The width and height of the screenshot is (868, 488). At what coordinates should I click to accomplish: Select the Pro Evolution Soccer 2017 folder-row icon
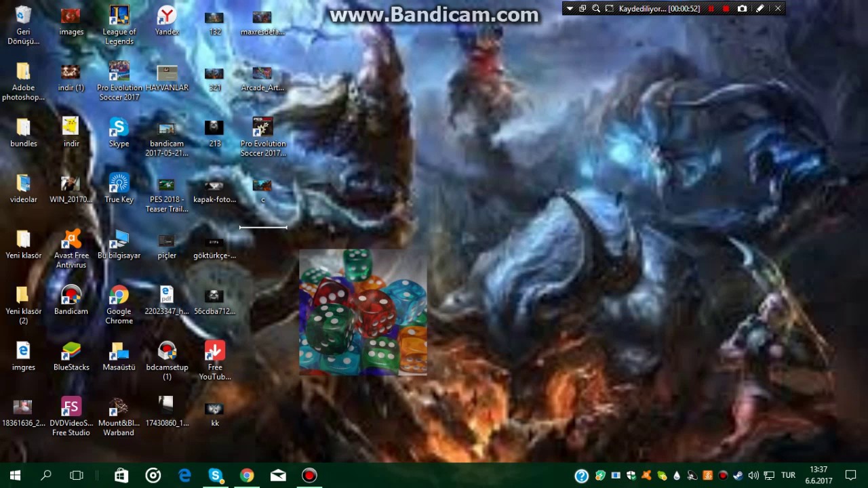[x=119, y=81]
